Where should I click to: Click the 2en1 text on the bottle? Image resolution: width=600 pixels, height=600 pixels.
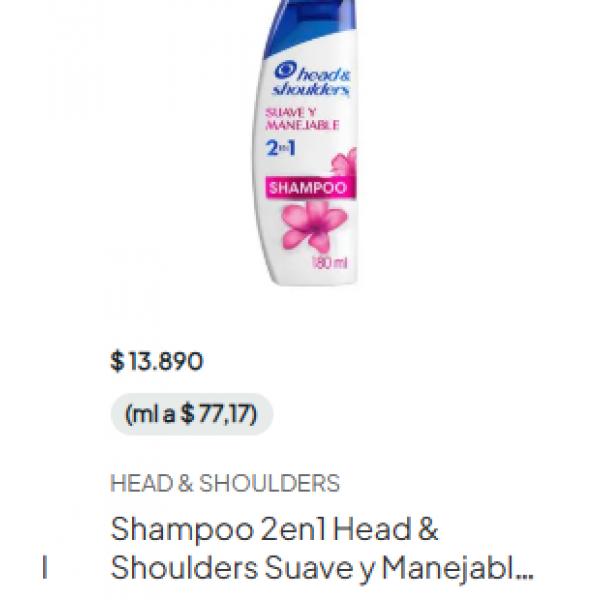click(281, 148)
